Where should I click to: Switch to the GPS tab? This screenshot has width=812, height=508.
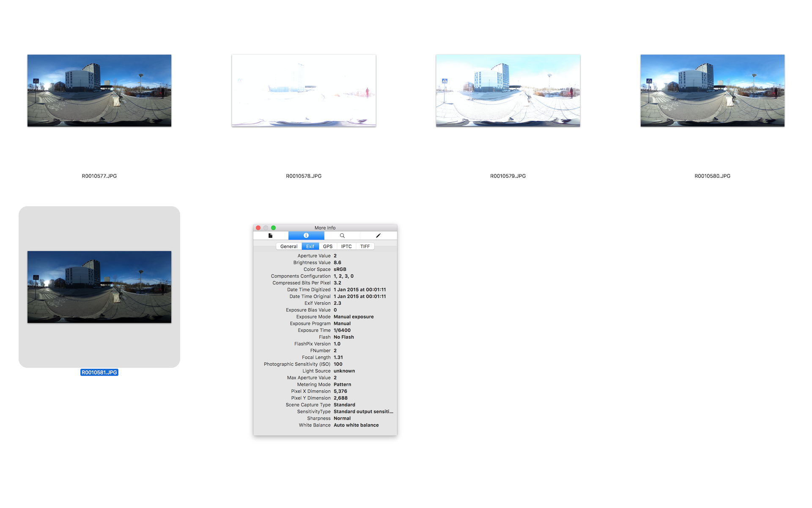click(328, 246)
